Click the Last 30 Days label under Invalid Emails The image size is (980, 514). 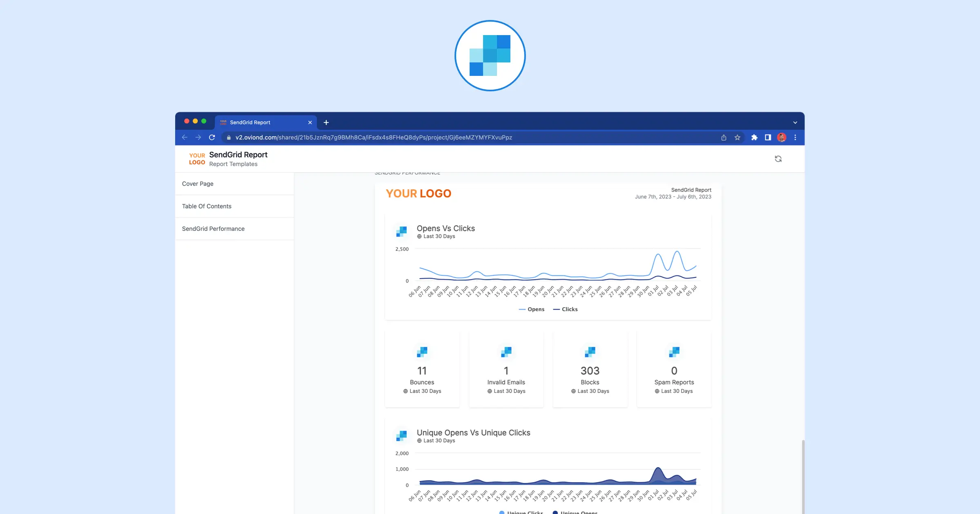(x=509, y=391)
